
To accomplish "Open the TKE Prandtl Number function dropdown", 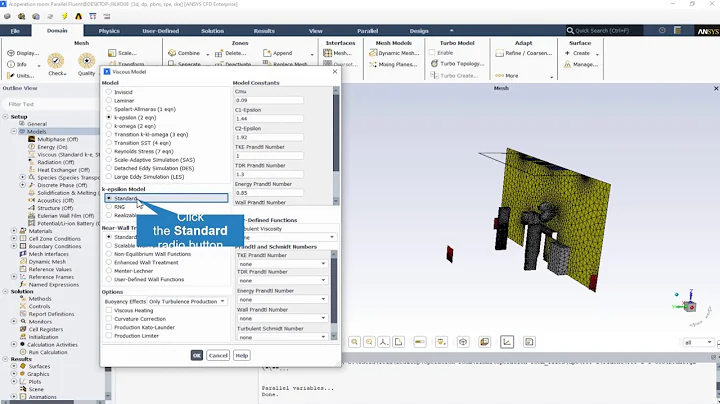I will pos(281,264).
